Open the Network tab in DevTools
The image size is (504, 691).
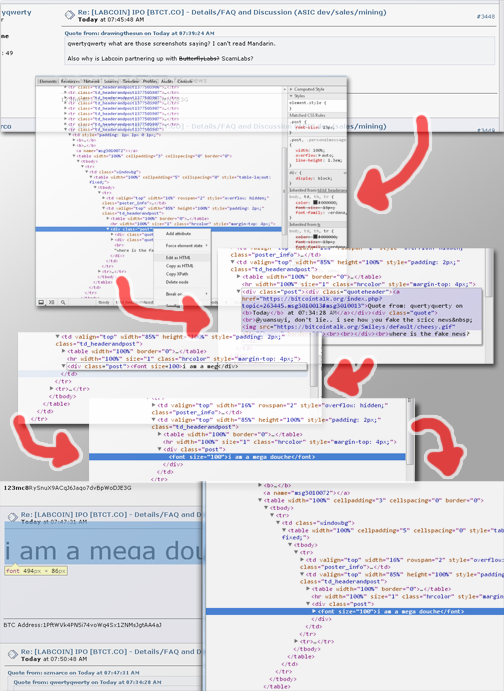[91, 81]
